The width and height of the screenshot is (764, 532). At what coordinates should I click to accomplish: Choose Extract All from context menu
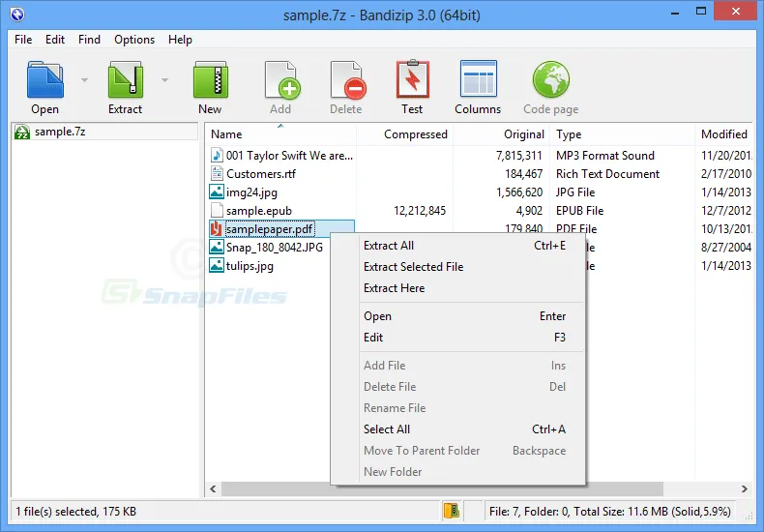pyautogui.click(x=458, y=246)
